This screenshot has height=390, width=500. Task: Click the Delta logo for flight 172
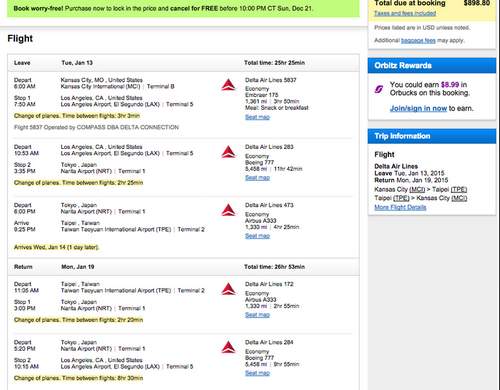pyautogui.click(x=228, y=289)
